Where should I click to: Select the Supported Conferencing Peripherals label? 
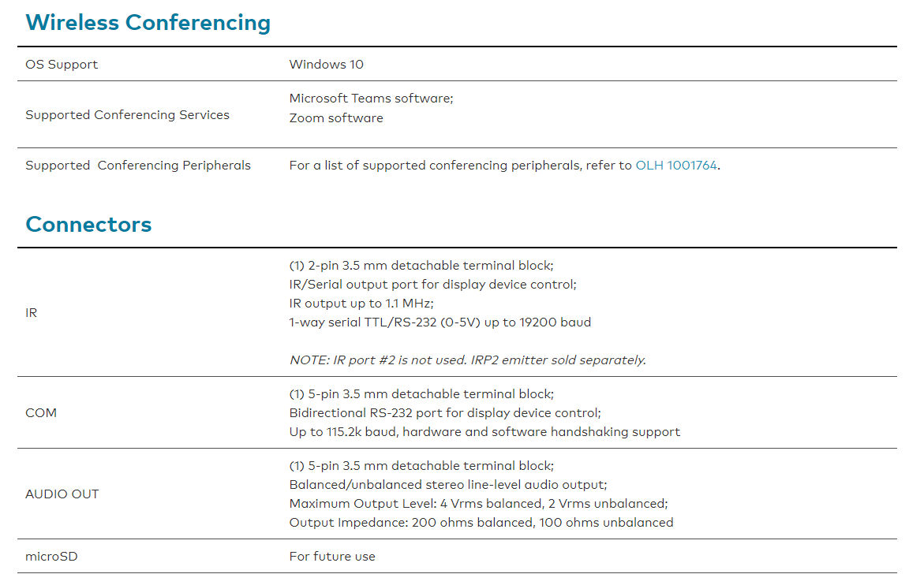(138, 166)
